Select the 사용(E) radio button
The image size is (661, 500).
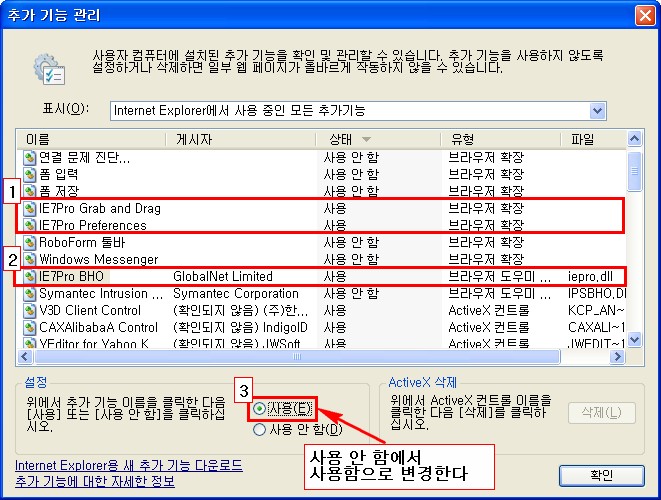tap(259, 408)
